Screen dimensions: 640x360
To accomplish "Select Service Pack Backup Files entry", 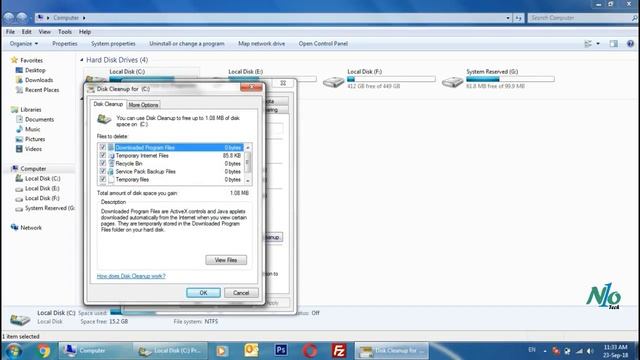I will pyautogui.click(x=171, y=171).
